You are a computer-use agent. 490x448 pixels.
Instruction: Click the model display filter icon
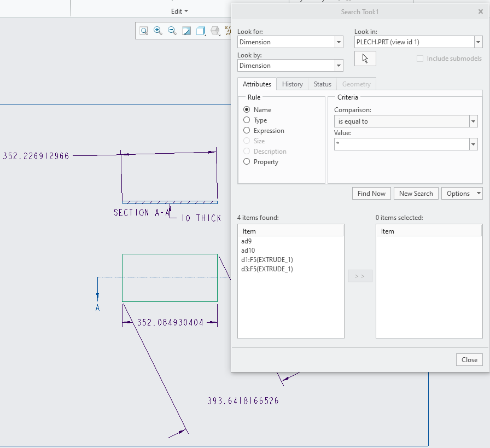215,31
